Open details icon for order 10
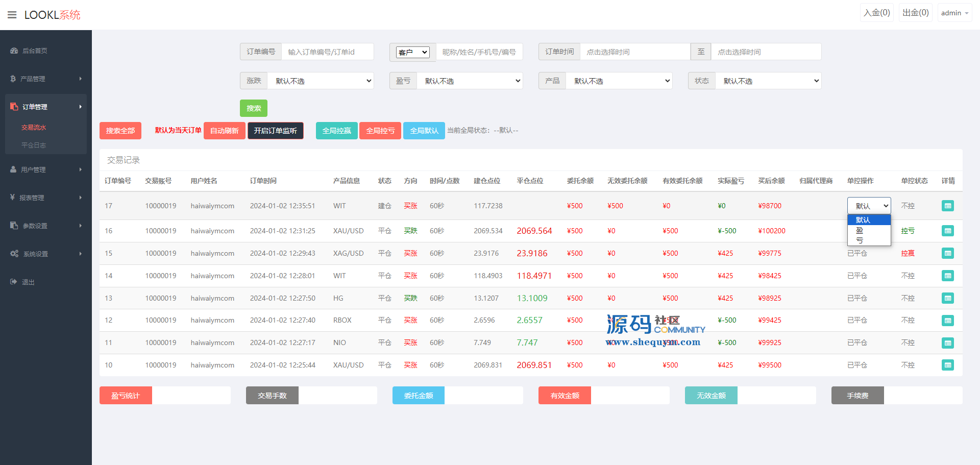 tap(947, 365)
